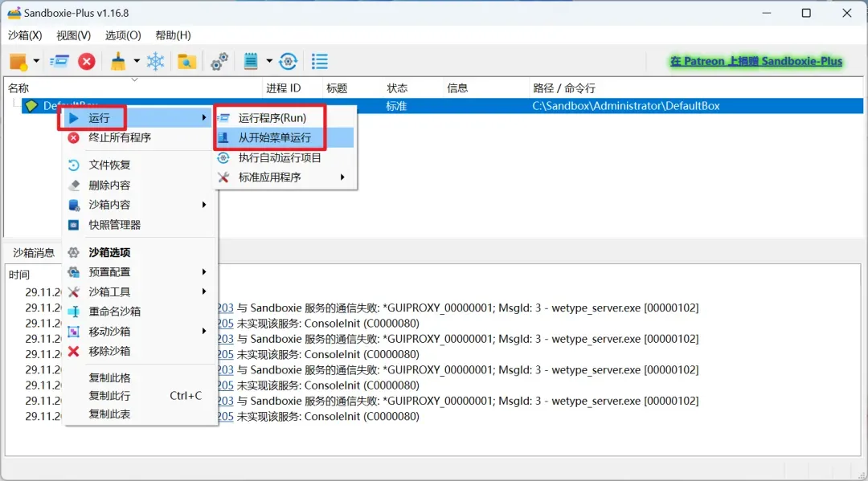Expand the 标准应用程序 submenu arrow
This screenshot has height=481, width=868.
point(342,177)
